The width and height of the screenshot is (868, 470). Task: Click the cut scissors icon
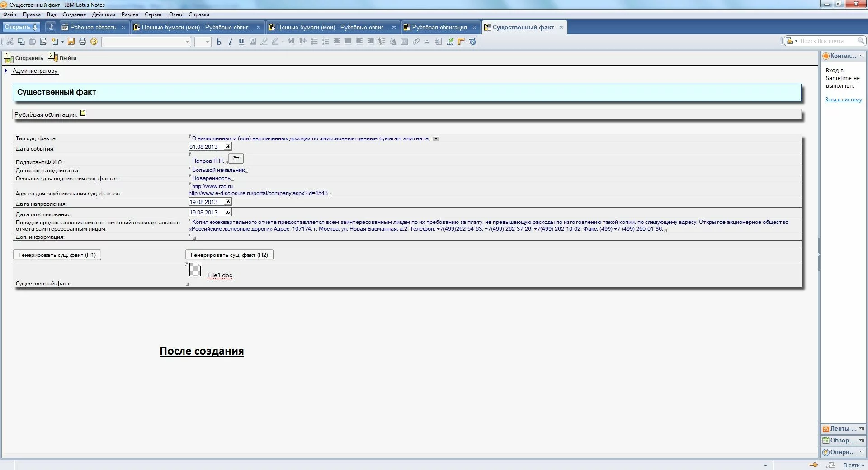(x=9, y=42)
